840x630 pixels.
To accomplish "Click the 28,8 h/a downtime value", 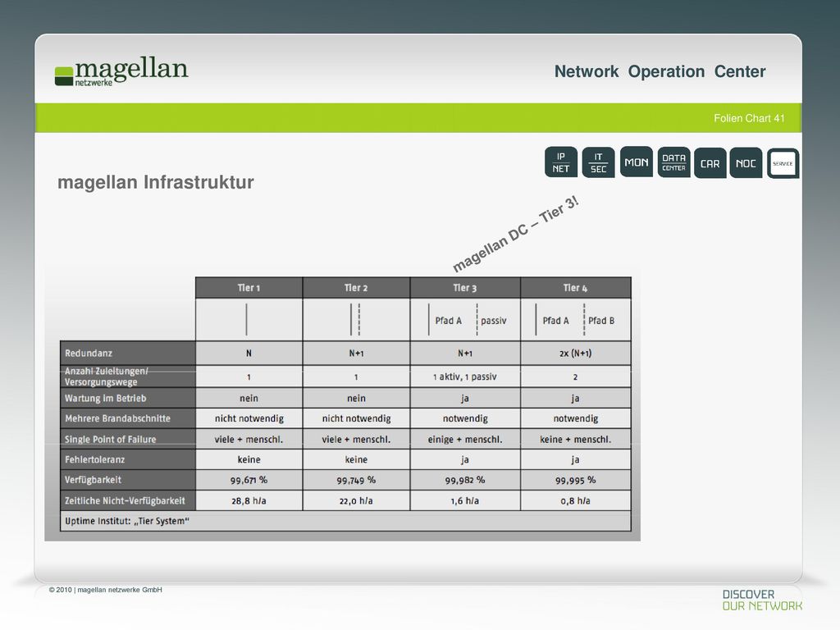I will [249, 501].
